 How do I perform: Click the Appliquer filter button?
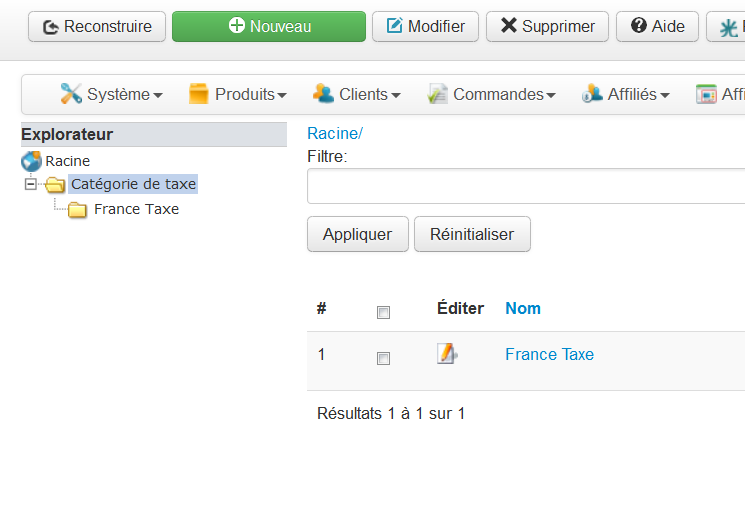tap(357, 234)
